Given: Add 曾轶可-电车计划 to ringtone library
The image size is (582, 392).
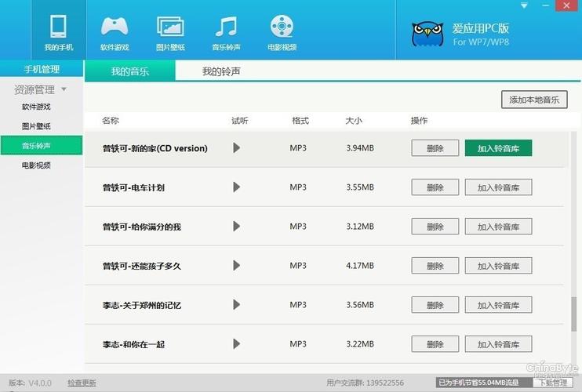Looking at the screenshot, I should (x=498, y=187).
